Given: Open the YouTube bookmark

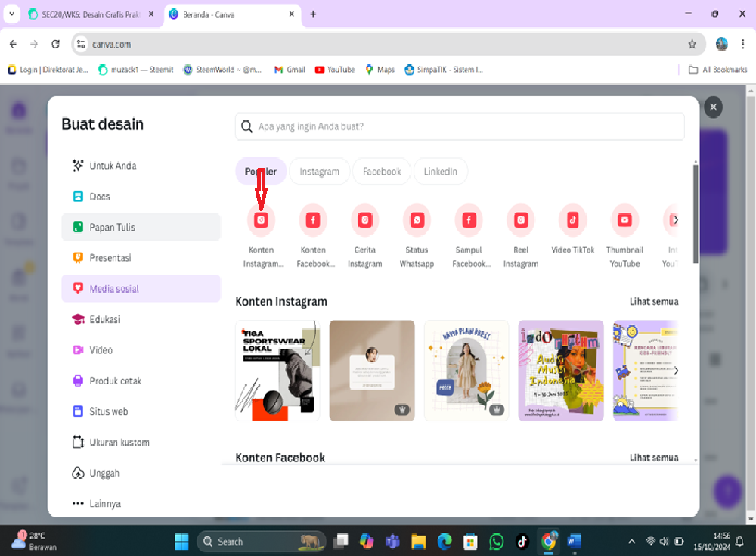Looking at the screenshot, I should pos(335,70).
